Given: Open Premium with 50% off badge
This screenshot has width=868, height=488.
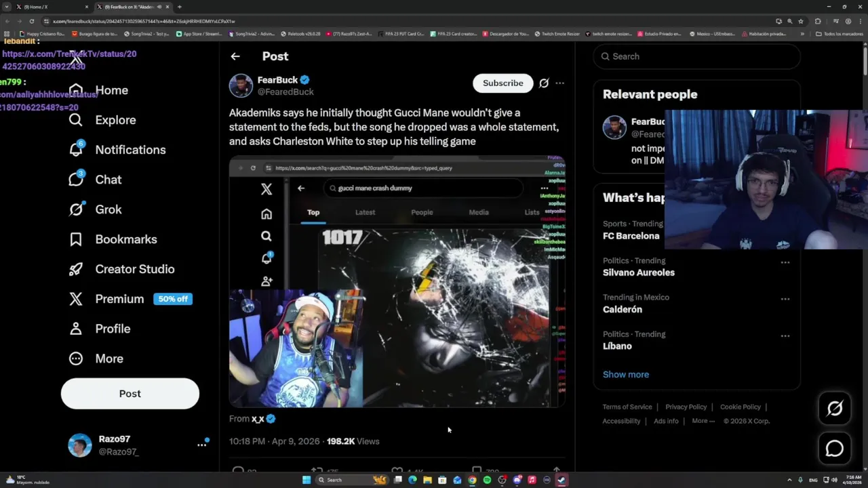Looking at the screenshot, I should [x=130, y=299].
